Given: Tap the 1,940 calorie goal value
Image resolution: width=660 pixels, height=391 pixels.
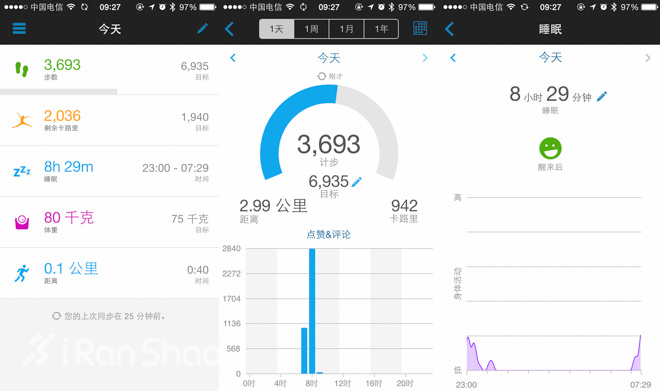Looking at the screenshot, I should (195, 117).
